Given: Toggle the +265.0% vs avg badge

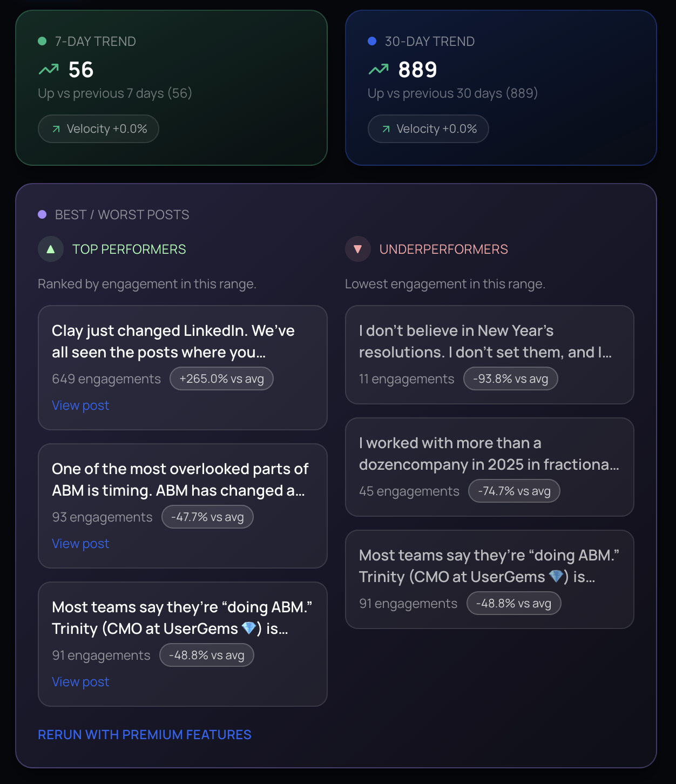Looking at the screenshot, I should pyautogui.click(x=221, y=379).
